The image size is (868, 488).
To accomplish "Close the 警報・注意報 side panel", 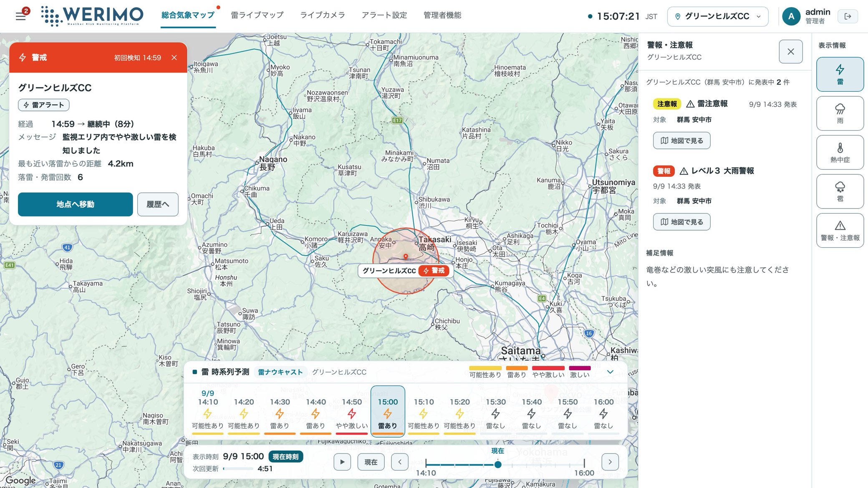I will point(790,52).
